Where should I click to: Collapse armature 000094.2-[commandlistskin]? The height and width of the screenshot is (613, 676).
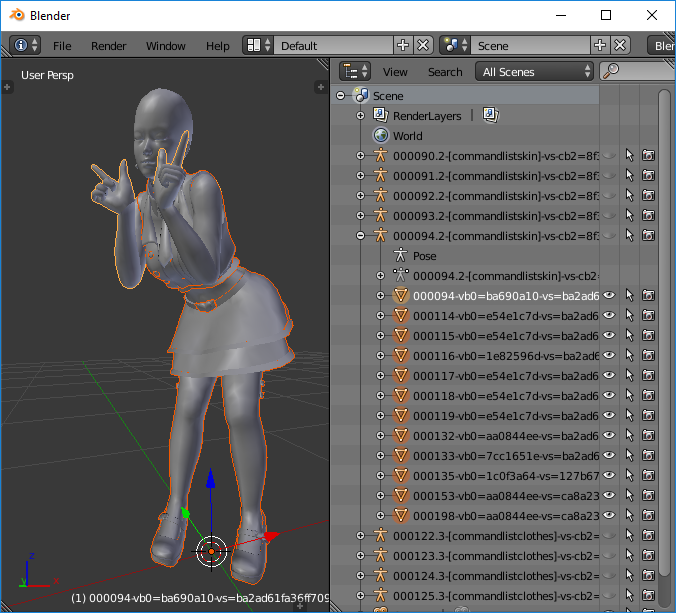tap(360, 235)
